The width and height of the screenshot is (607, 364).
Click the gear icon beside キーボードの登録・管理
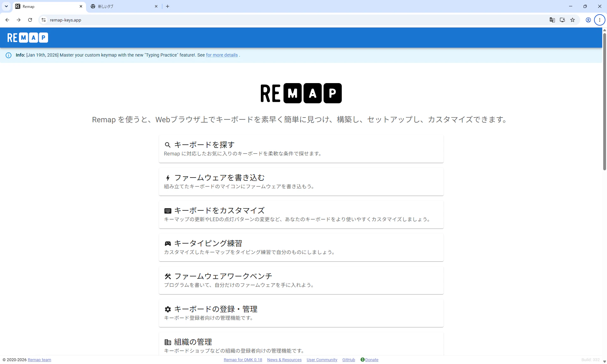click(168, 309)
